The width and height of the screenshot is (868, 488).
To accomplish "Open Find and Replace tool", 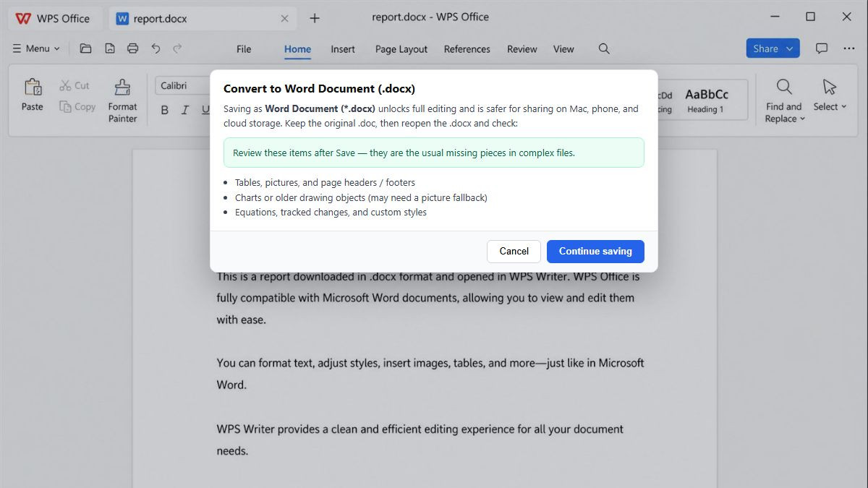I will tap(784, 100).
